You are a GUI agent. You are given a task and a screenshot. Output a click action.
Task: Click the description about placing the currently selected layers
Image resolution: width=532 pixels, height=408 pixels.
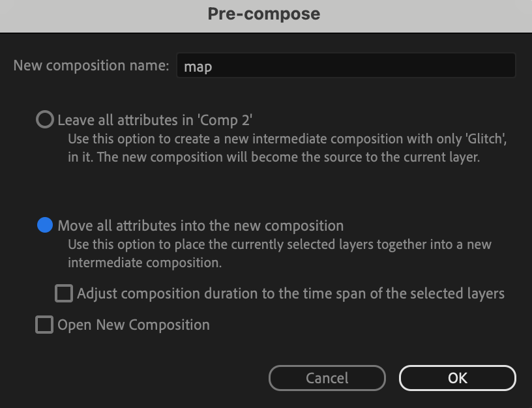[x=279, y=244]
